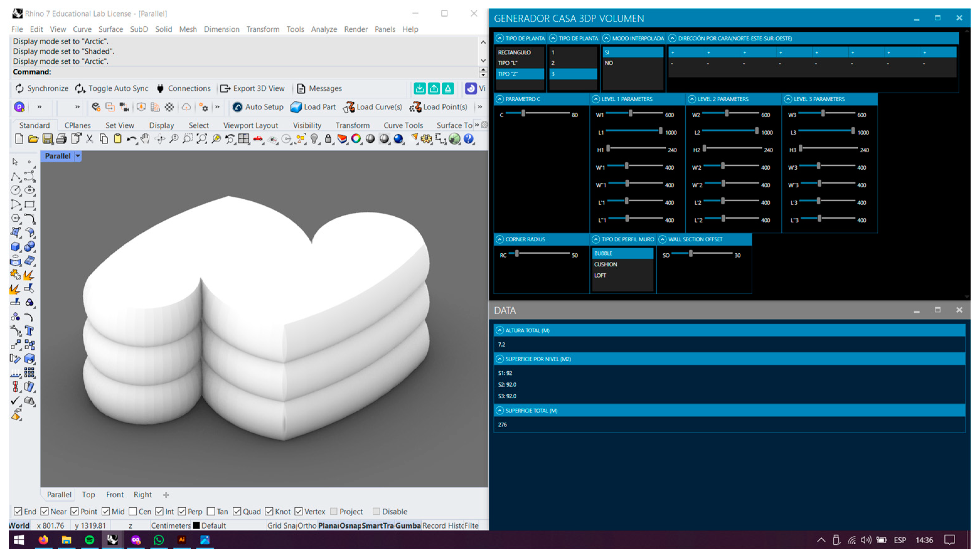Image resolution: width=980 pixels, height=560 pixels.
Task: Collapse the CORNER RADIUS panel
Action: point(500,240)
